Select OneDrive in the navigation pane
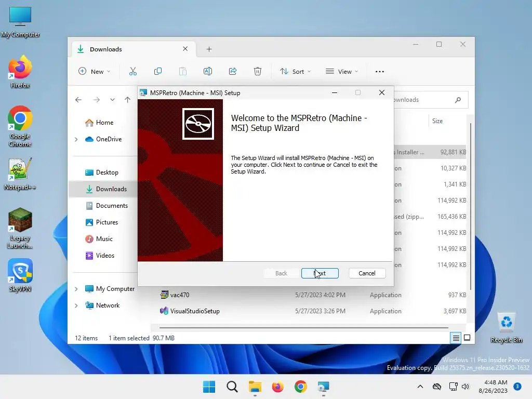The height and width of the screenshot is (399, 532). [x=103, y=139]
